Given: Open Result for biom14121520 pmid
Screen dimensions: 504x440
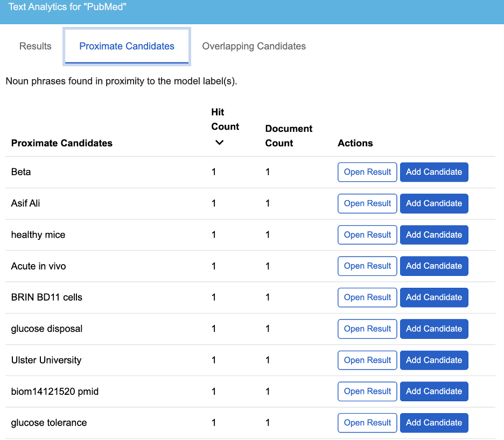Looking at the screenshot, I should (x=367, y=391).
